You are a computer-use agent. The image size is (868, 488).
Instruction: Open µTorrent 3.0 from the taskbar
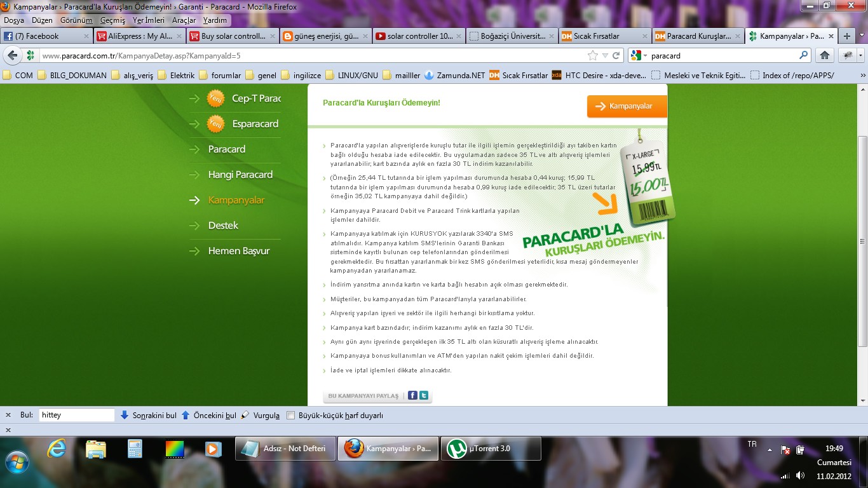[491, 449]
